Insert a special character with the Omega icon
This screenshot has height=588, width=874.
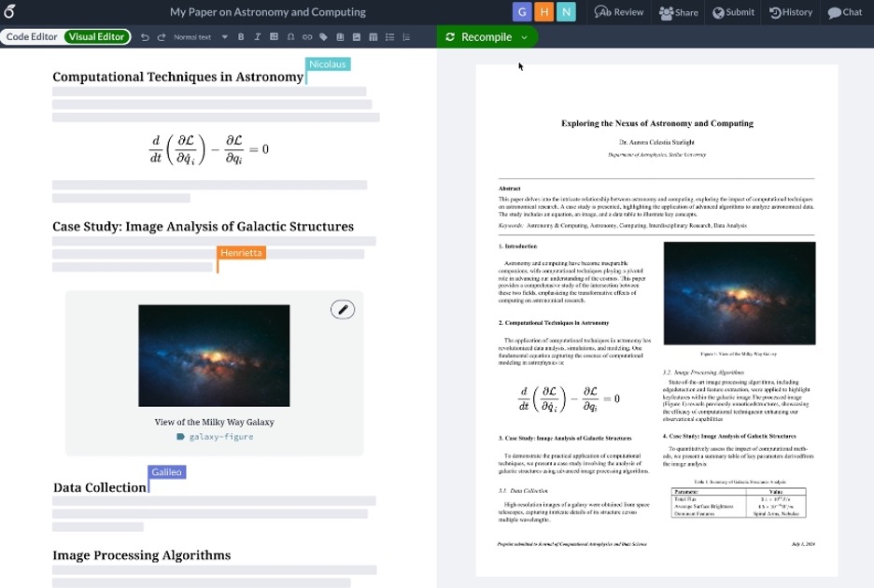point(290,37)
